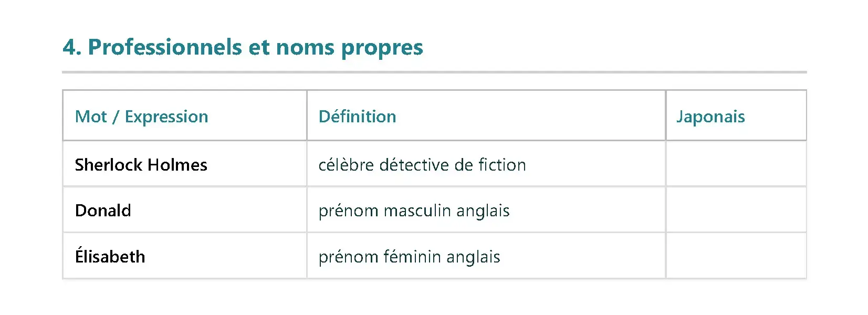
Task: Click the word "propres" in the heading
Action: click(x=382, y=48)
